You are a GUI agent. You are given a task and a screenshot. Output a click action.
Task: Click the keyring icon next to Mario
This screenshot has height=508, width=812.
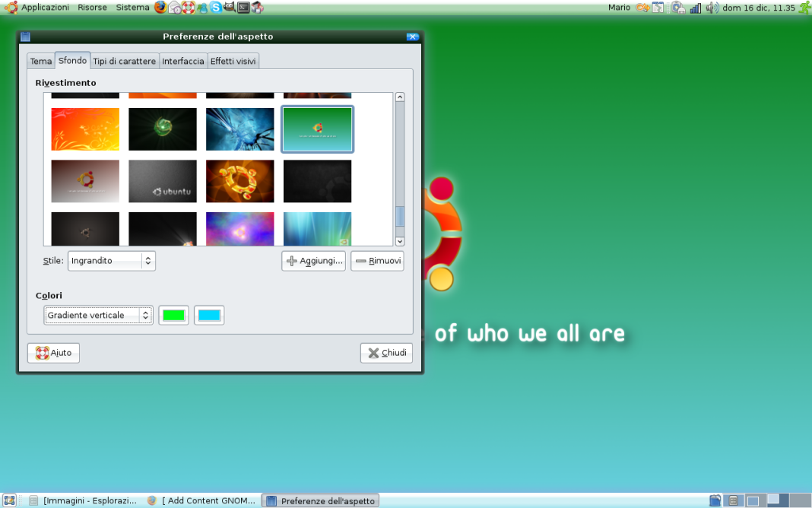(x=642, y=8)
